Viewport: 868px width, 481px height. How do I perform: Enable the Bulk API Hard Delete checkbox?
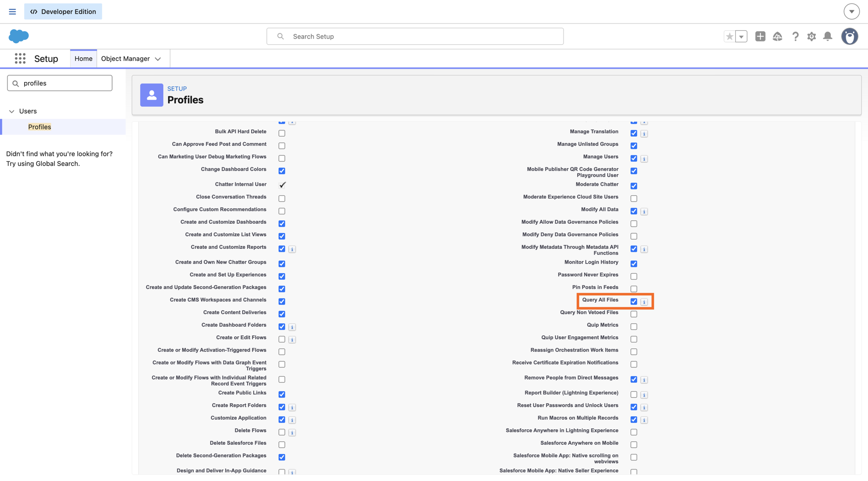point(282,133)
